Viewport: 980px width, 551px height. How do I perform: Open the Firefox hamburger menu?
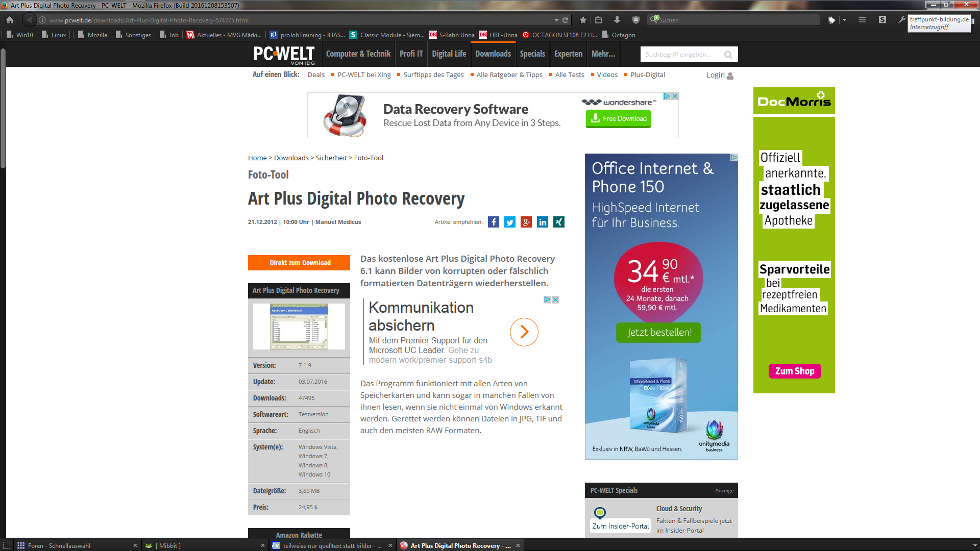[x=862, y=20]
